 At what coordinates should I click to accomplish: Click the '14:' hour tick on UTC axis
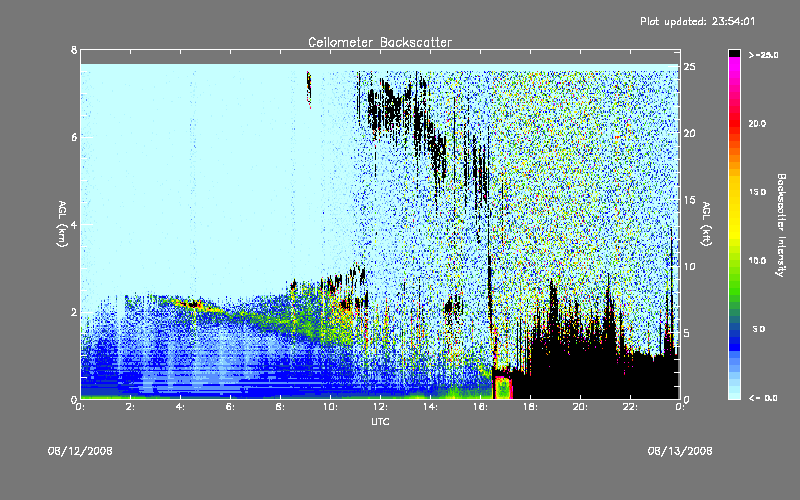[x=430, y=407]
